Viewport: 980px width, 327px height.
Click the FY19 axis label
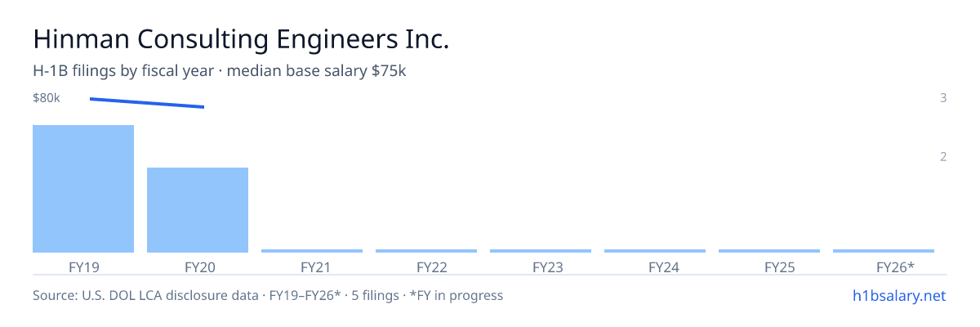pos(83,267)
